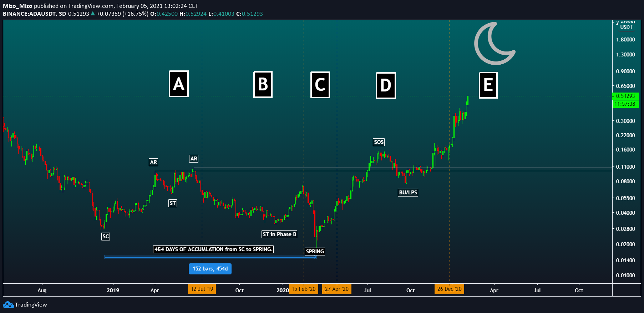Click the 1.80000 price axis value
This screenshot has width=644, height=313.
pos(625,39)
